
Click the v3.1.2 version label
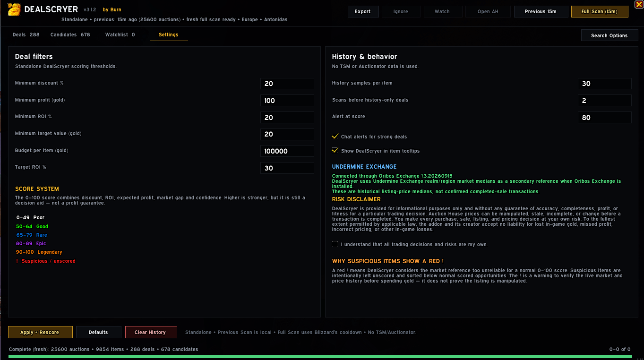tap(90, 9)
